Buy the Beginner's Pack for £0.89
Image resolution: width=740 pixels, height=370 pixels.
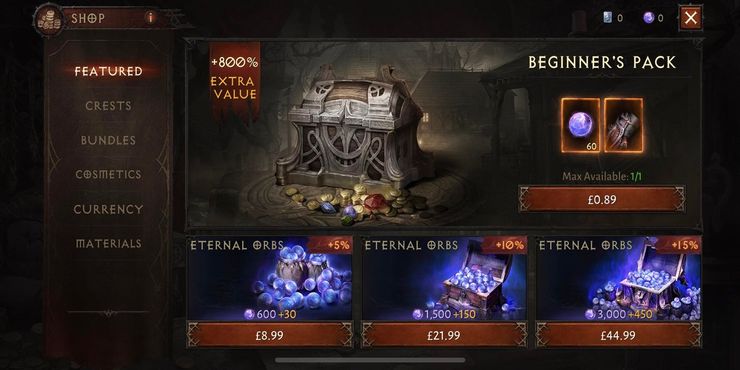(x=602, y=199)
